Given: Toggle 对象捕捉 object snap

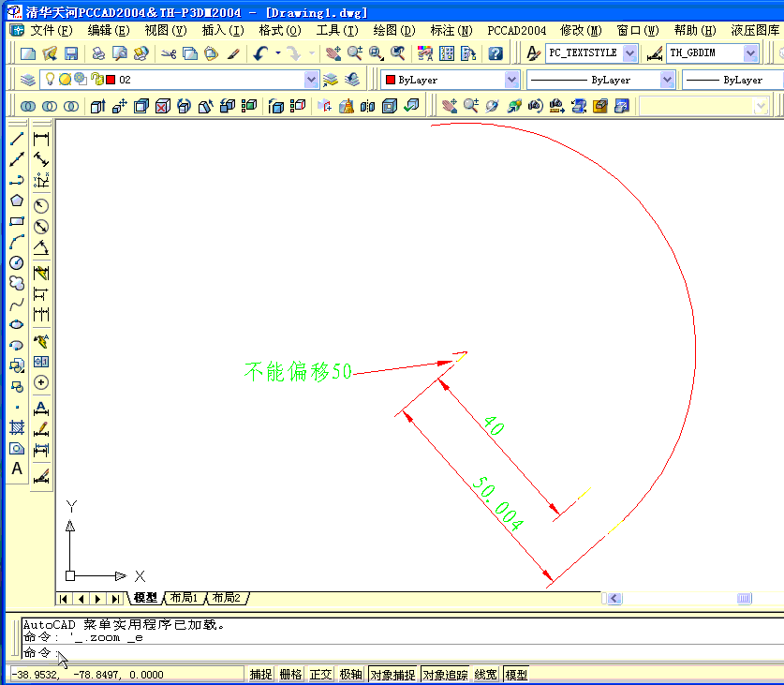Looking at the screenshot, I should [392, 675].
